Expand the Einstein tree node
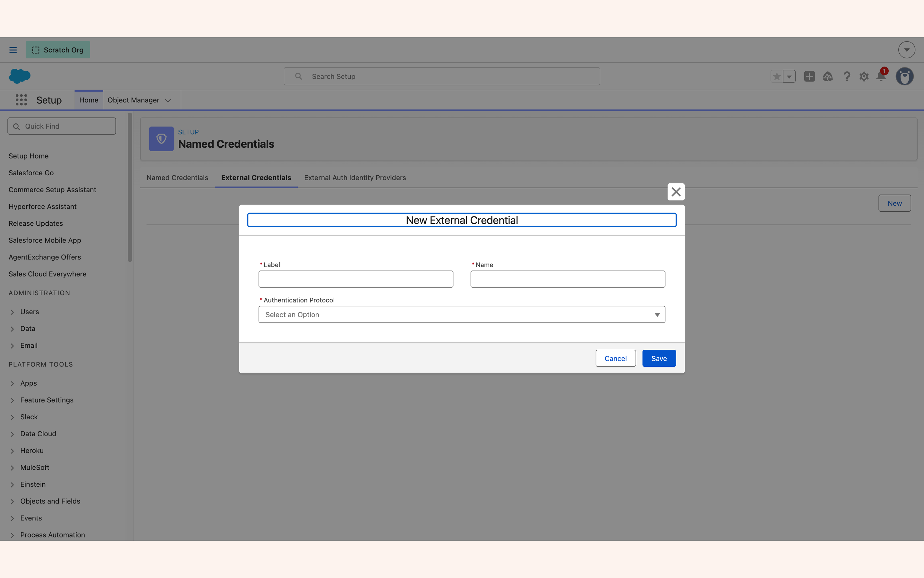The height and width of the screenshot is (578, 924). tap(12, 484)
